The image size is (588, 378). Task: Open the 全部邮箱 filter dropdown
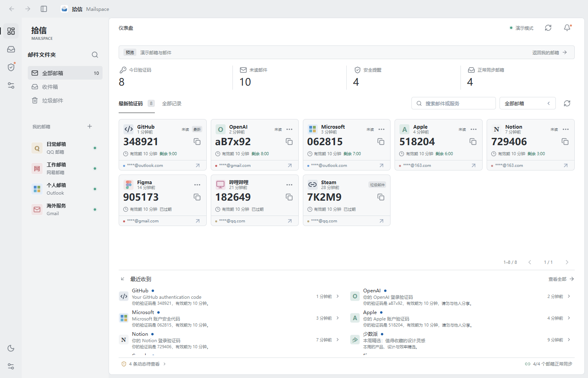tap(527, 103)
